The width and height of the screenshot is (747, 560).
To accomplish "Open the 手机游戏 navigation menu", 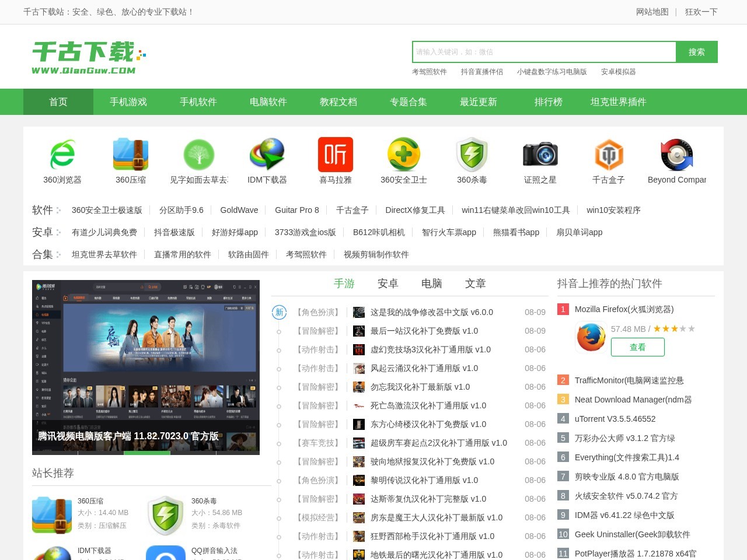I will (128, 102).
